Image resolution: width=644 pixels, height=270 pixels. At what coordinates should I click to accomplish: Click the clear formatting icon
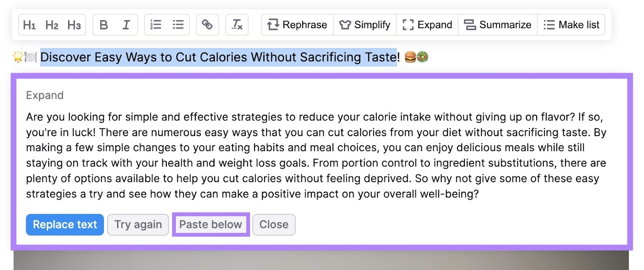click(237, 25)
